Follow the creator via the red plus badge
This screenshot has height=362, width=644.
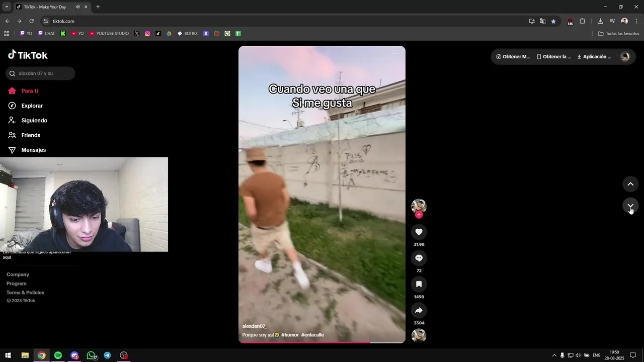[419, 215]
